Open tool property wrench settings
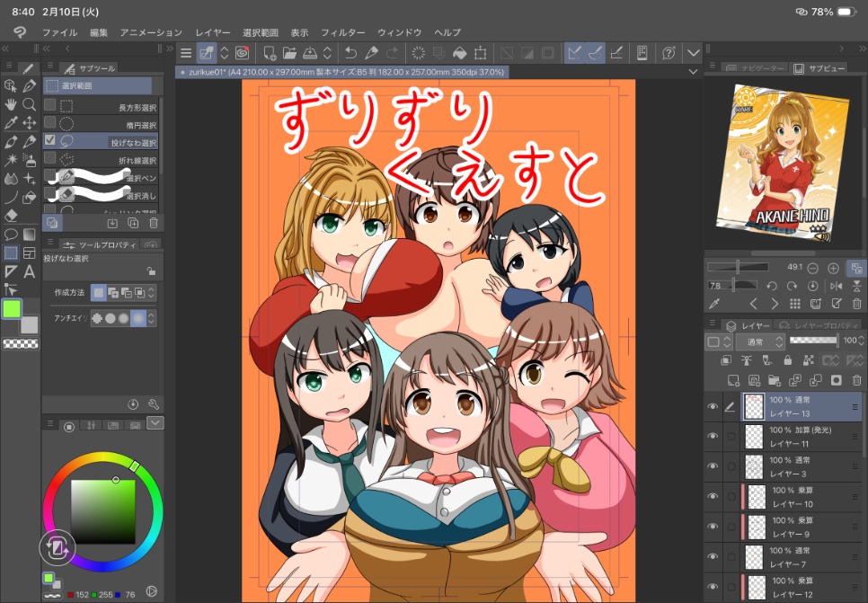The image size is (868, 603). click(x=154, y=404)
